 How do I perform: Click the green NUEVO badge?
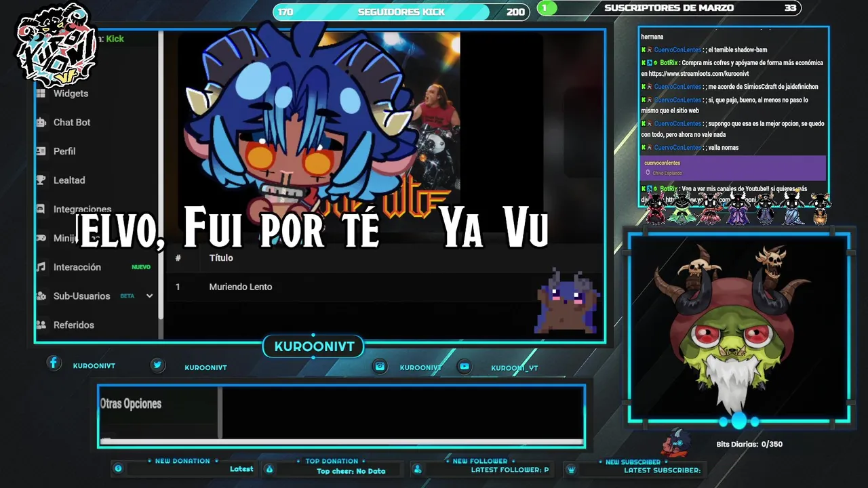(141, 267)
